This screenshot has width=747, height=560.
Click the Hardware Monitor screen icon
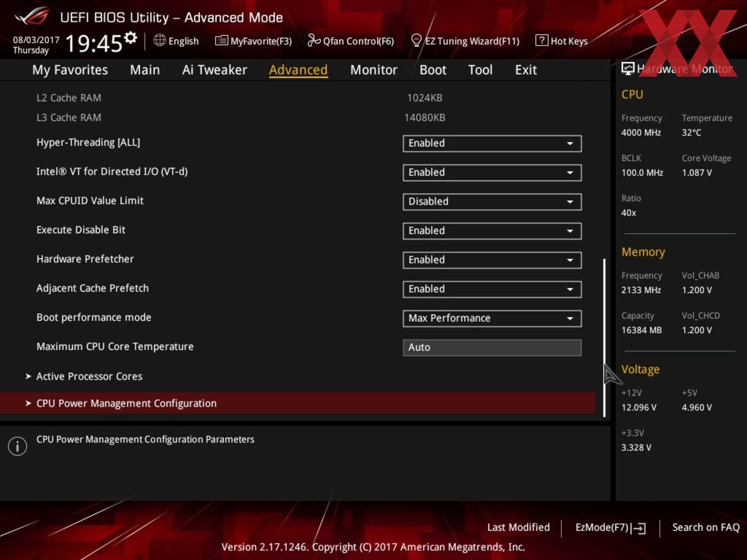628,68
